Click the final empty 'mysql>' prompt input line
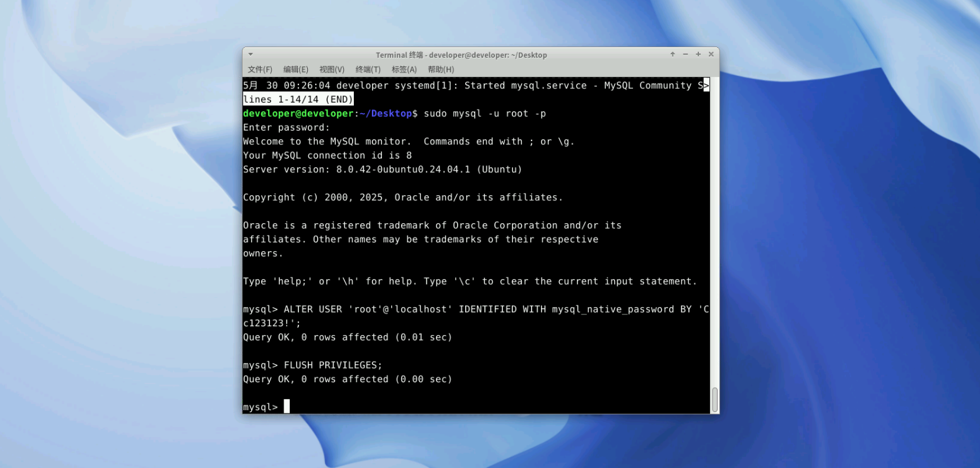This screenshot has height=468, width=980. (x=476, y=407)
